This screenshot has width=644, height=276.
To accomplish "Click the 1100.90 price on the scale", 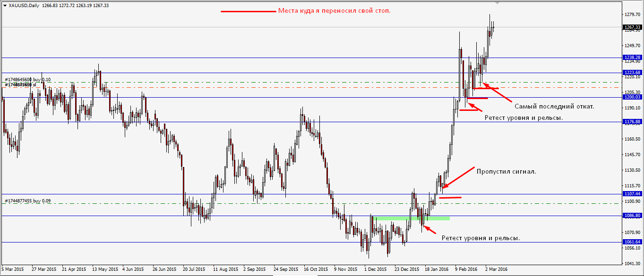I will tap(632, 201).
